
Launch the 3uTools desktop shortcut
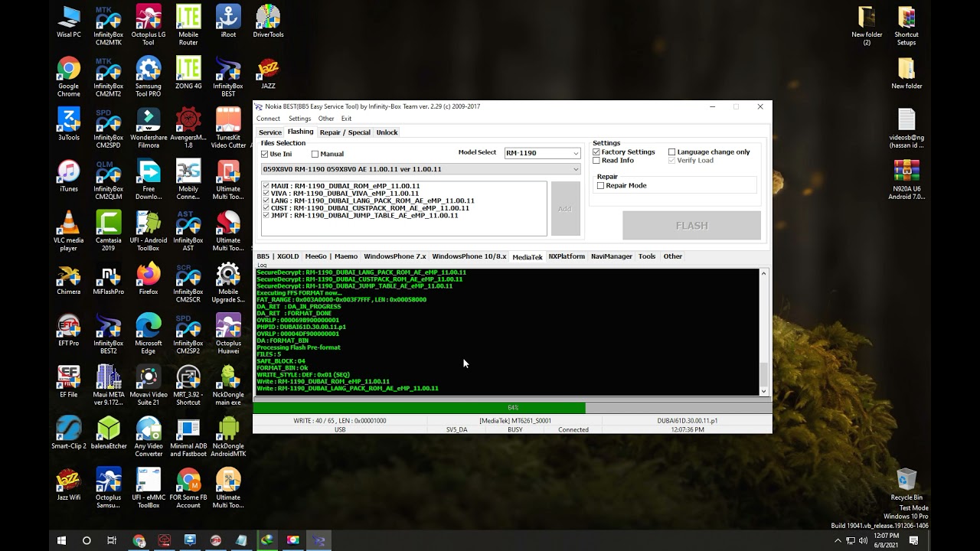click(x=69, y=123)
